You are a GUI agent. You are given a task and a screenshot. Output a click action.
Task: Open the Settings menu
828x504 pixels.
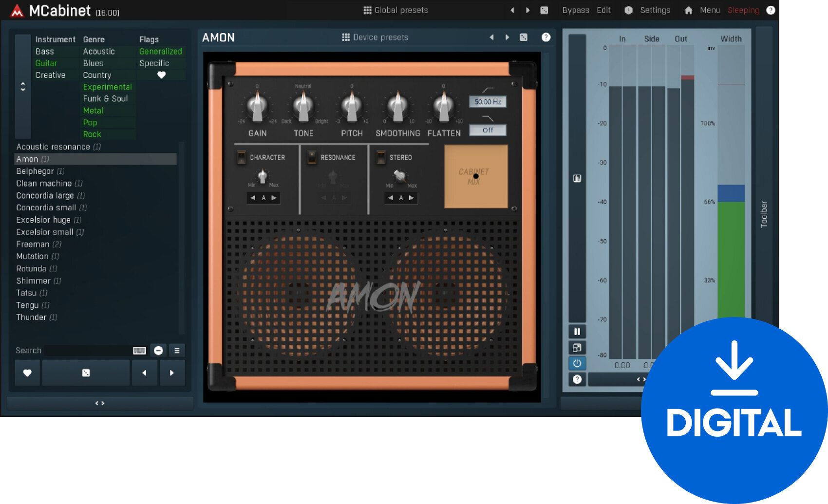click(x=655, y=10)
